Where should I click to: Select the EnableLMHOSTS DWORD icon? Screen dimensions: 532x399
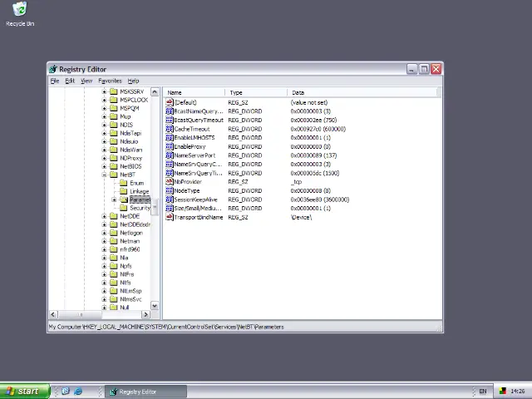pyautogui.click(x=170, y=138)
